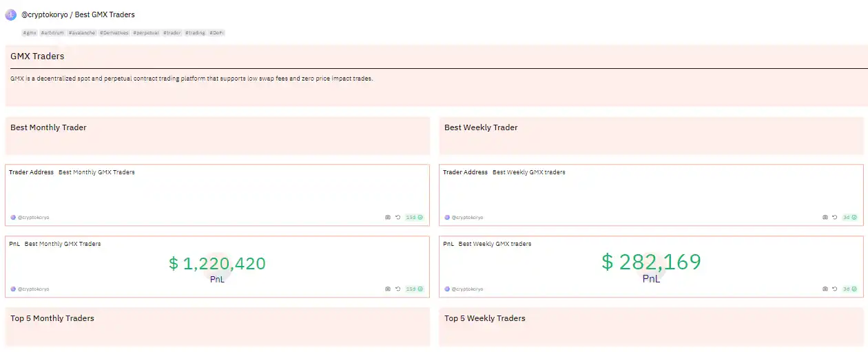Refresh the Best Monthly PnL widget
868x352 pixels.
397,289
